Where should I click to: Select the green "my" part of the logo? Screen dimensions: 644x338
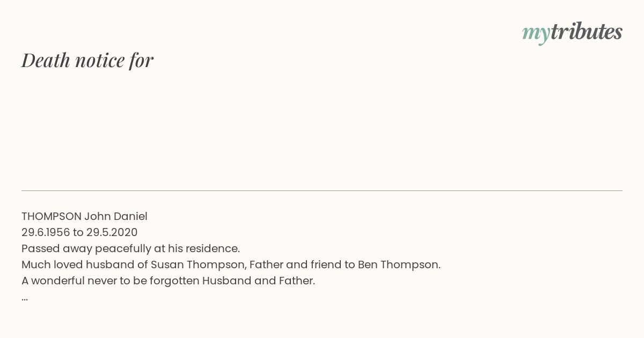536,34
